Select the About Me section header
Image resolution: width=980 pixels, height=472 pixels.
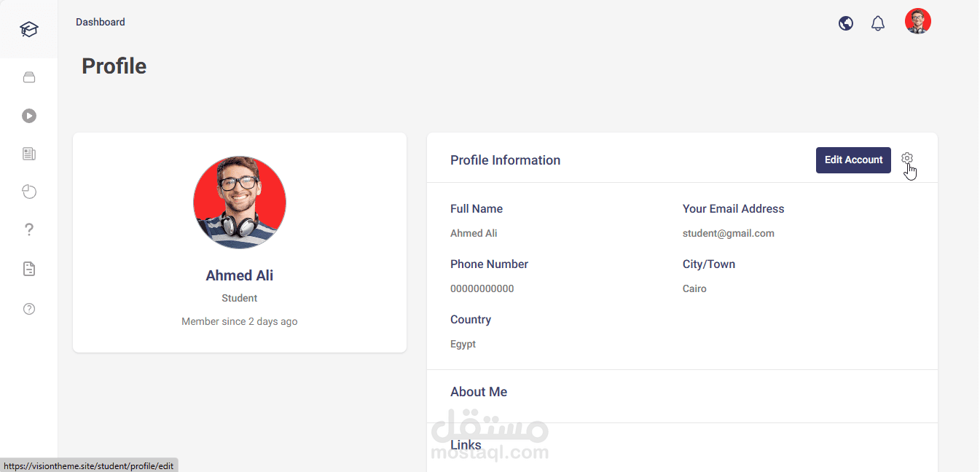[479, 392]
